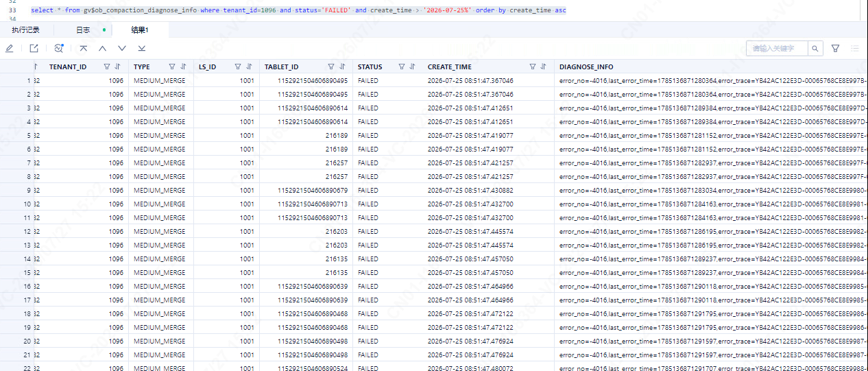Filter the TYPE column

(172, 67)
